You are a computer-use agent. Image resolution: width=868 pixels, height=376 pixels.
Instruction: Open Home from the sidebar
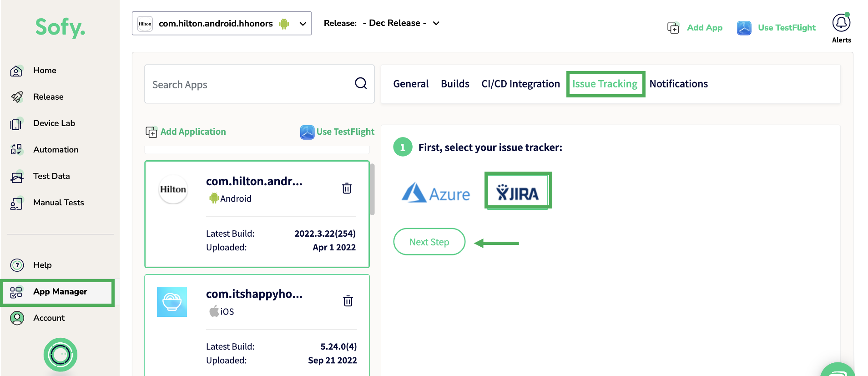click(45, 71)
